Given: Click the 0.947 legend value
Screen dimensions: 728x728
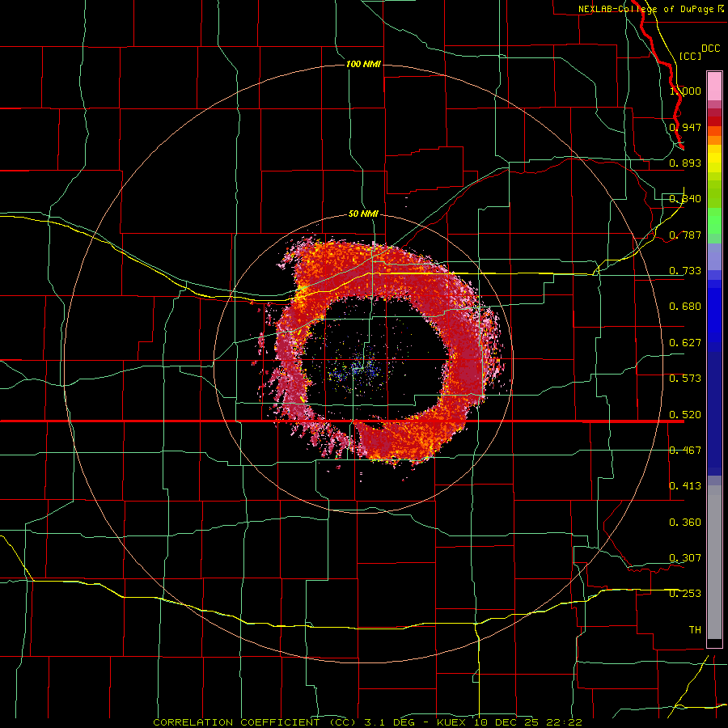Looking at the screenshot, I should point(685,127).
